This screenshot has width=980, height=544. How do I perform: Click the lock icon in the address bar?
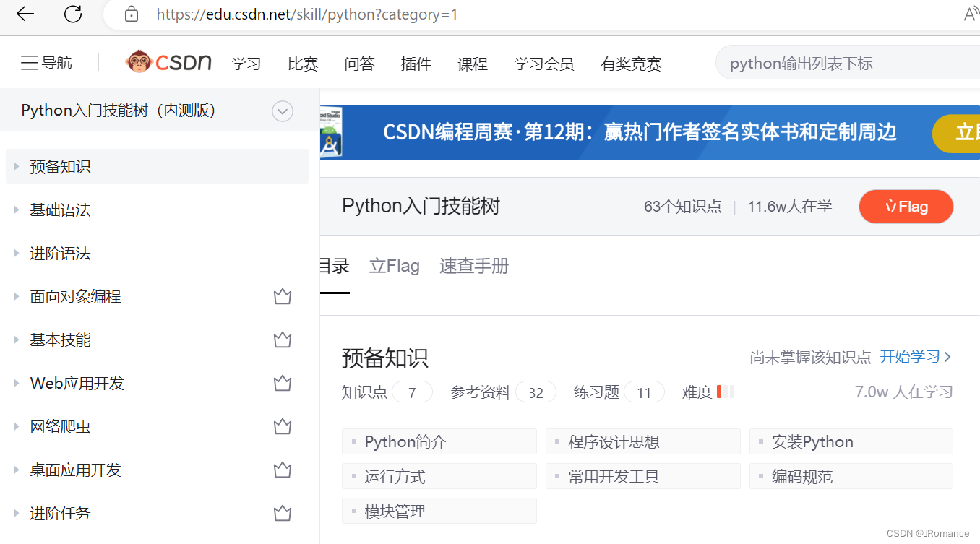(x=131, y=14)
